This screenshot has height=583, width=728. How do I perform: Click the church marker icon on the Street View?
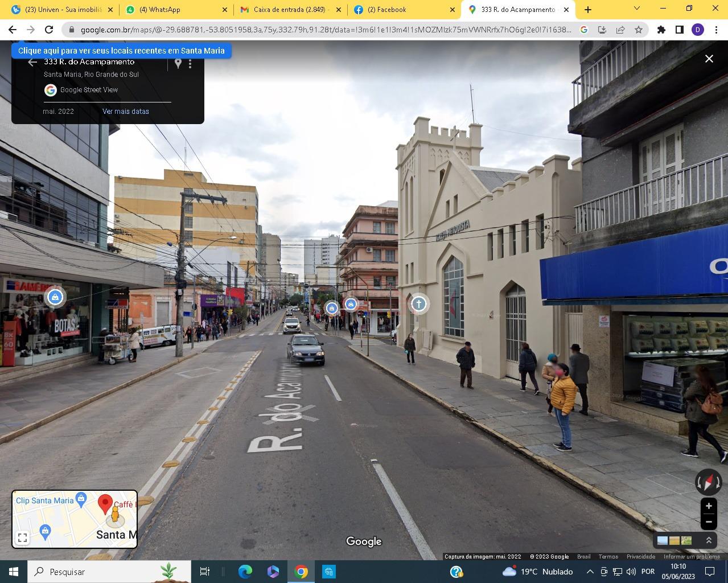click(x=418, y=304)
